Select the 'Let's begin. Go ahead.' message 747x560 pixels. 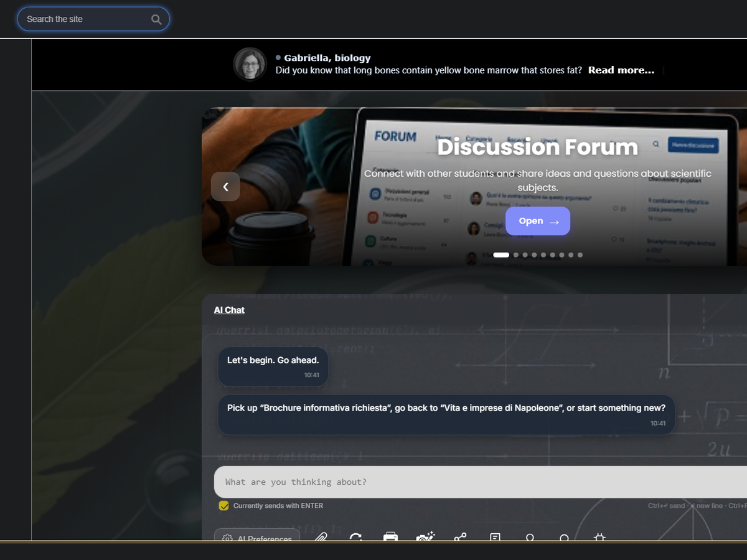(273, 366)
